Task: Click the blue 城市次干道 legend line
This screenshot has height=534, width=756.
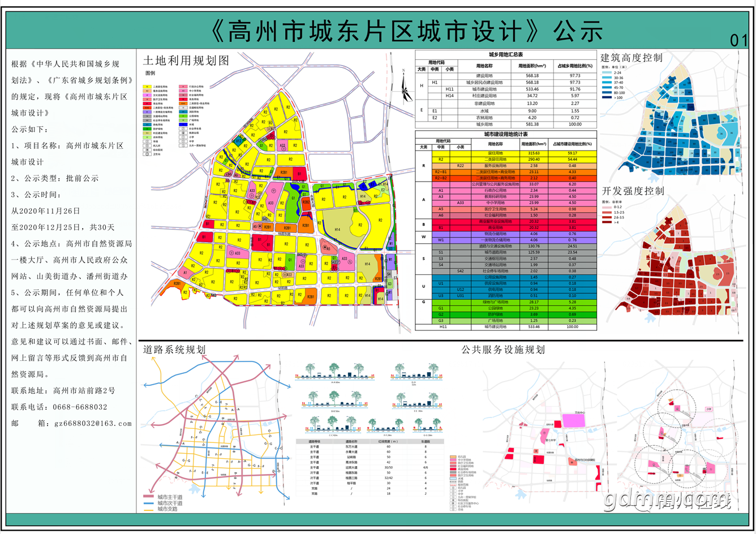Action: (149, 503)
